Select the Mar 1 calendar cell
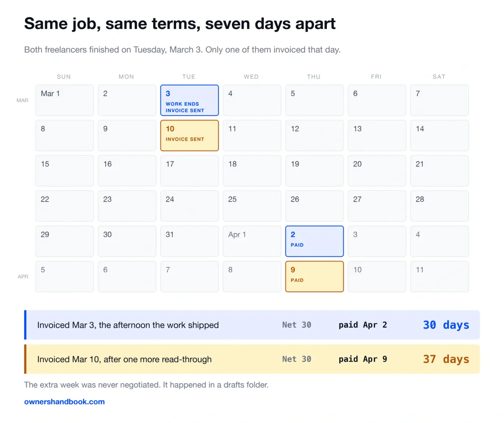 tap(64, 100)
